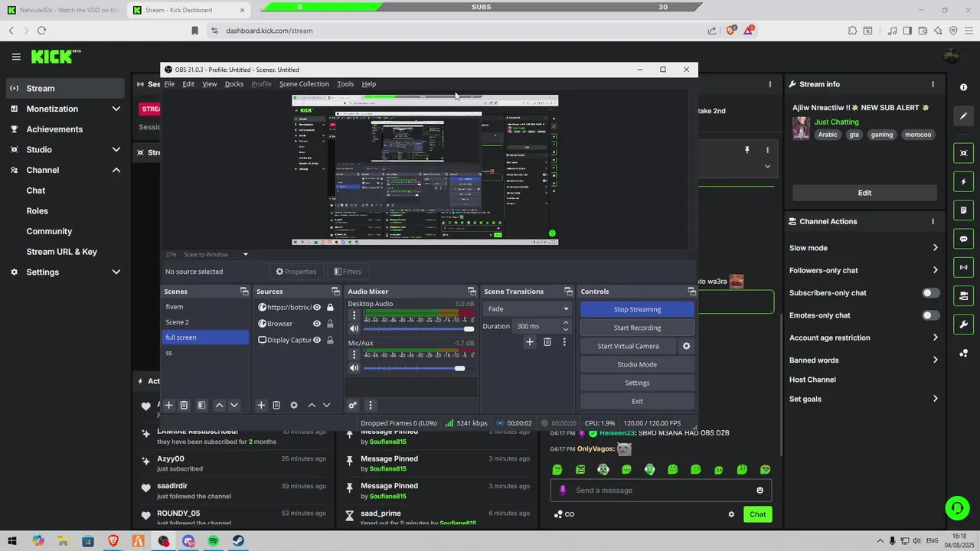
Task: Open Kick hamburger menu
Action: click(16, 57)
